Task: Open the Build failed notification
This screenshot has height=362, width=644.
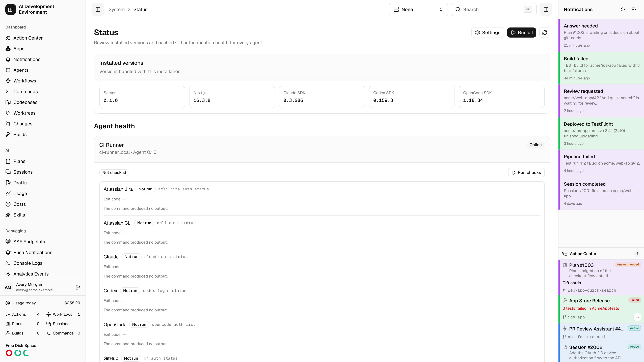Action: [601, 68]
